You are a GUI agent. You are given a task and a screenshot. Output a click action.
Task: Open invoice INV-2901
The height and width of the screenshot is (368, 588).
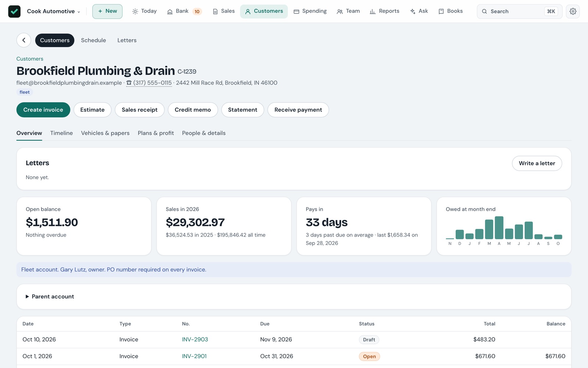point(194,356)
